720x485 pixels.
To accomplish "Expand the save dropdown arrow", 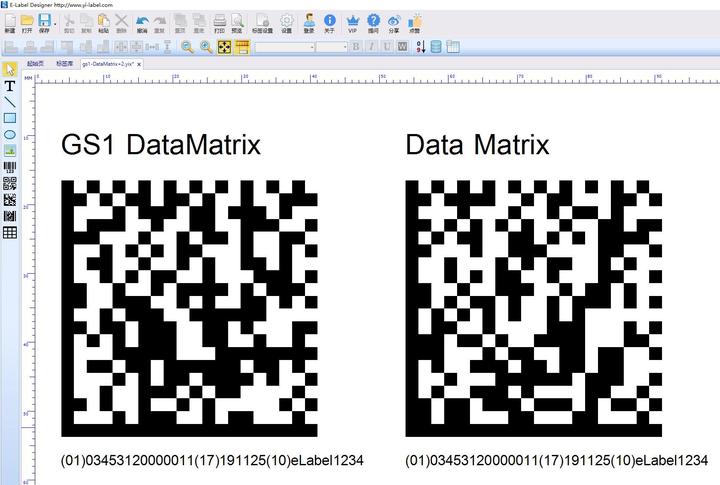I will tap(55, 24).
